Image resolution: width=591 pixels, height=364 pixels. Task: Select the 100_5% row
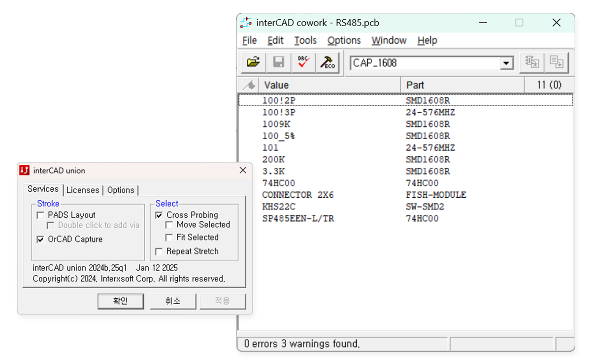(405, 136)
